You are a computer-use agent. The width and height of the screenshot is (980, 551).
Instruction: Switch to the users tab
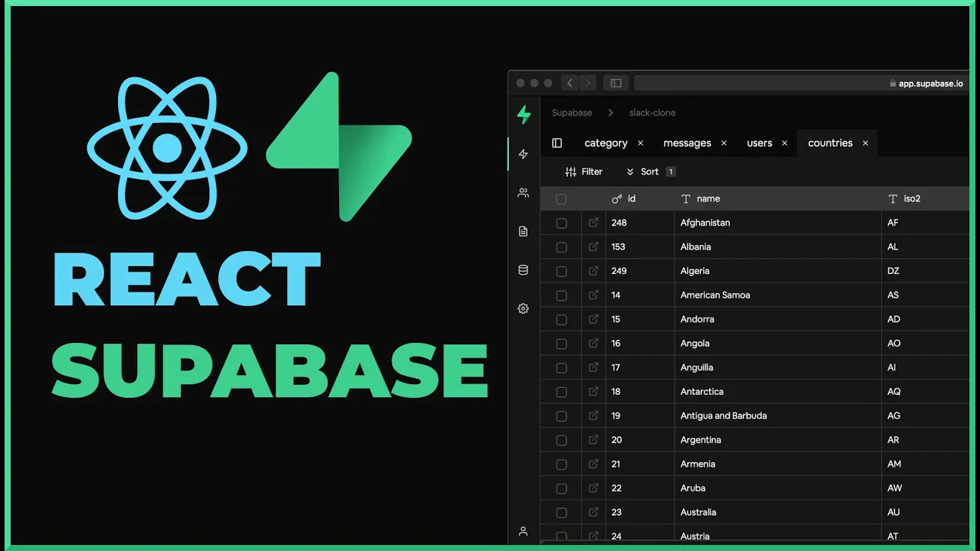(x=759, y=143)
